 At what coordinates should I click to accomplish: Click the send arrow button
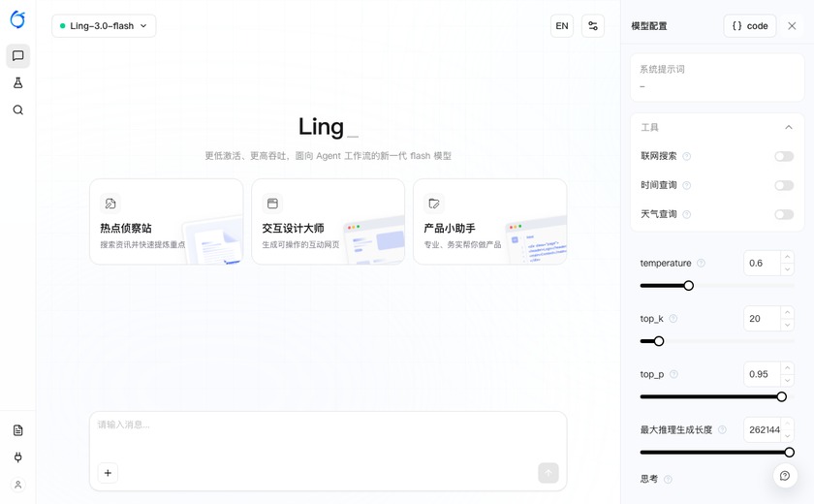548,473
